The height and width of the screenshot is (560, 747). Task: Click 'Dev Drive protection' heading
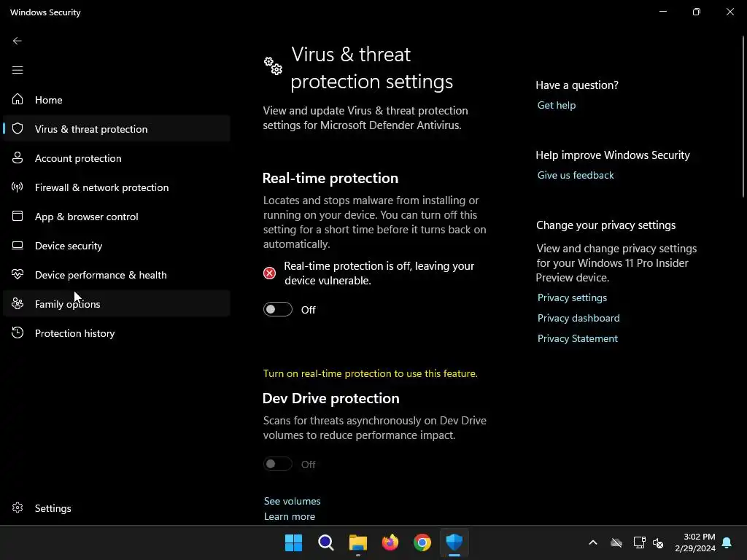point(330,398)
